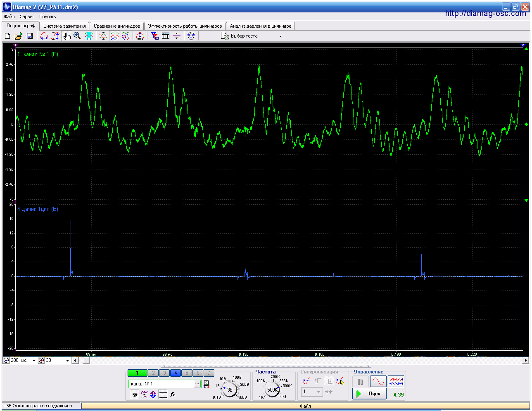Select the cursor sync mode icon
Image resolution: width=532 pixels, height=411 pixels.
coord(340,381)
